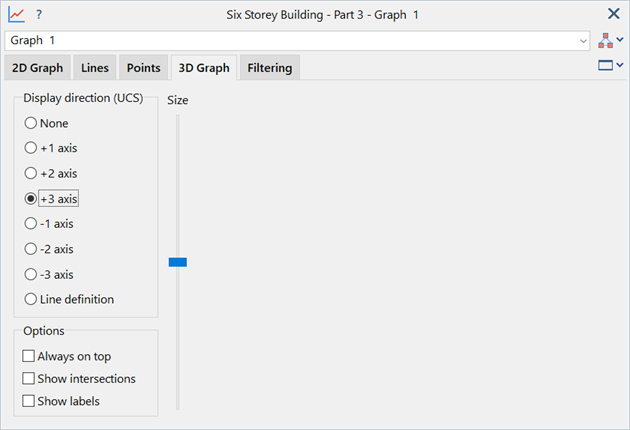Click the window layout rectangle icon
Viewport: 630px width, 430px height.
[x=605, y=65]
